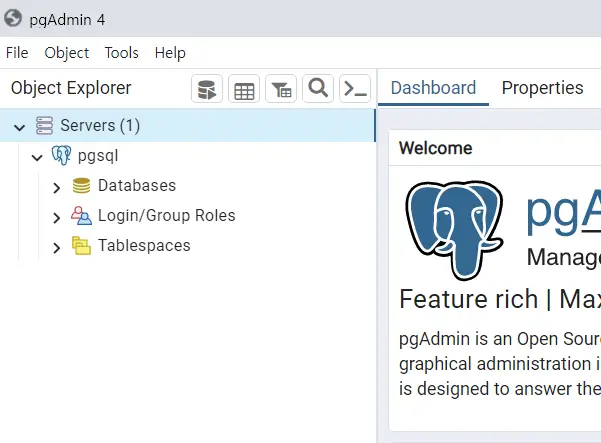Click the Tablespaces folder icon
The height and width of the screenshot is (443, 601).
(81, 245)
